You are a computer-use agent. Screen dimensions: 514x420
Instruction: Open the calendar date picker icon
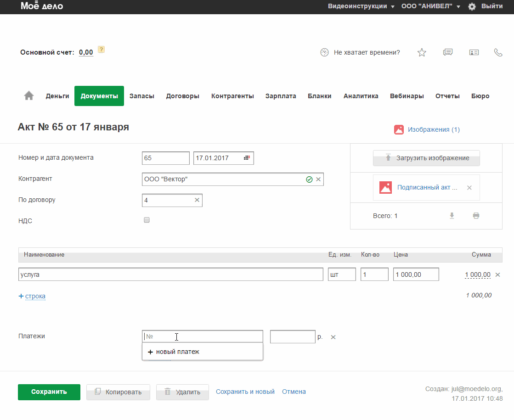point(247,158)
